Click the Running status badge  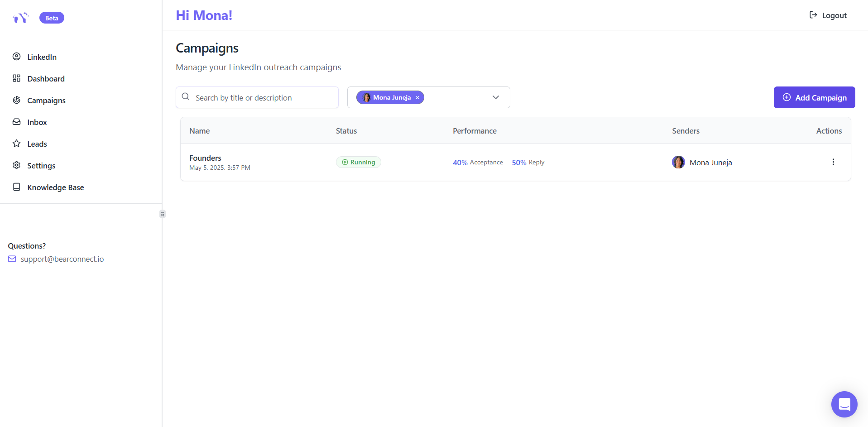click(358, 162)
